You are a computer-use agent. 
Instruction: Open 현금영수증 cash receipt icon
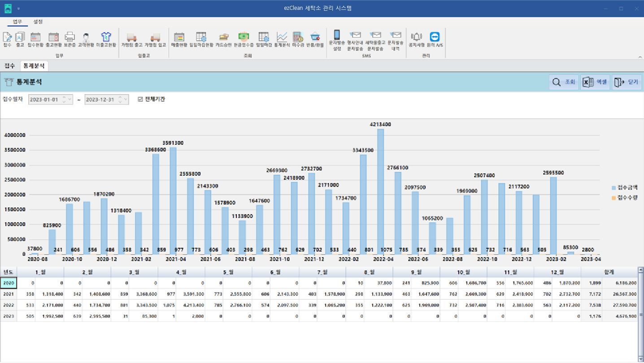coord(244,40)
